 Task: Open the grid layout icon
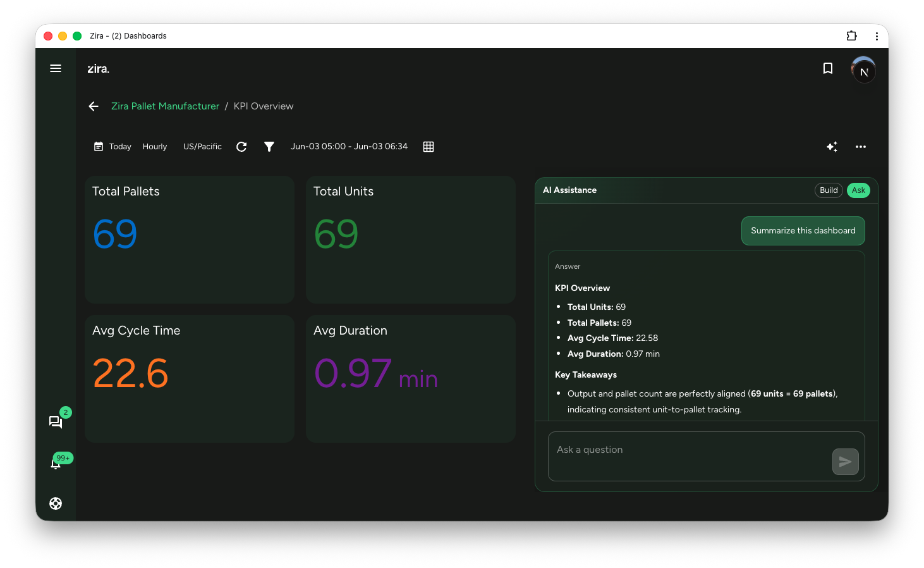coord(429,147)
